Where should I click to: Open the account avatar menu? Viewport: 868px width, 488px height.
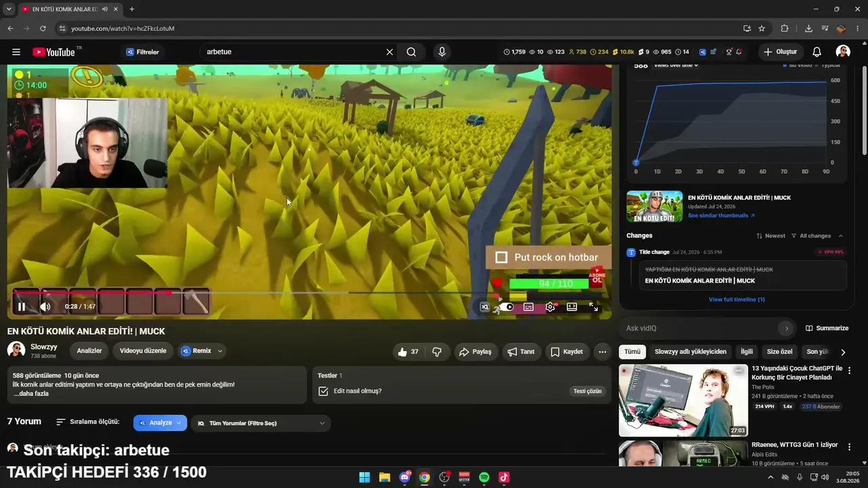(x=843, y=52)
